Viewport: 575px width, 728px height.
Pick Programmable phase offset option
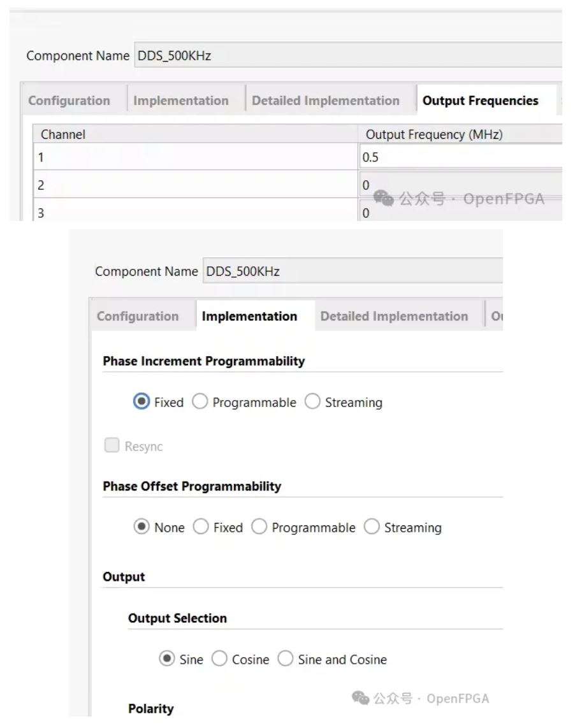point(259,527)
